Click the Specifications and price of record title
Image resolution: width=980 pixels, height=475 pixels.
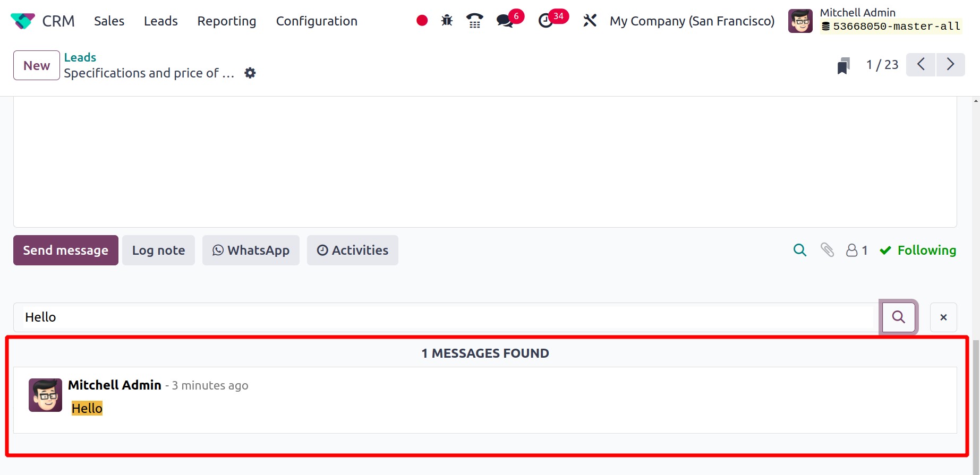[149, 73]
